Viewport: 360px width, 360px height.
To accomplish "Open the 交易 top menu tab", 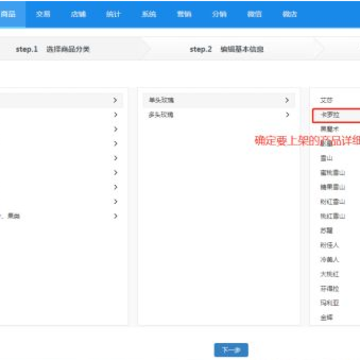I will [43, 14].
